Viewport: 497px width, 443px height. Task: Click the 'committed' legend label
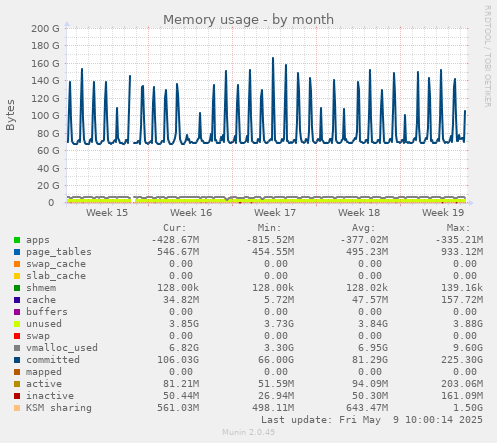[53, 360]
